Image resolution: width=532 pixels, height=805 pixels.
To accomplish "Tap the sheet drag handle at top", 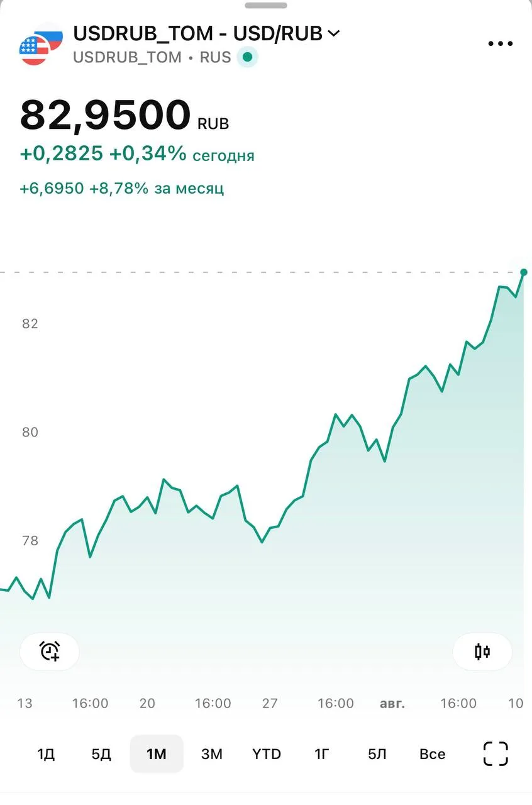I will click(x=266, y=5).
